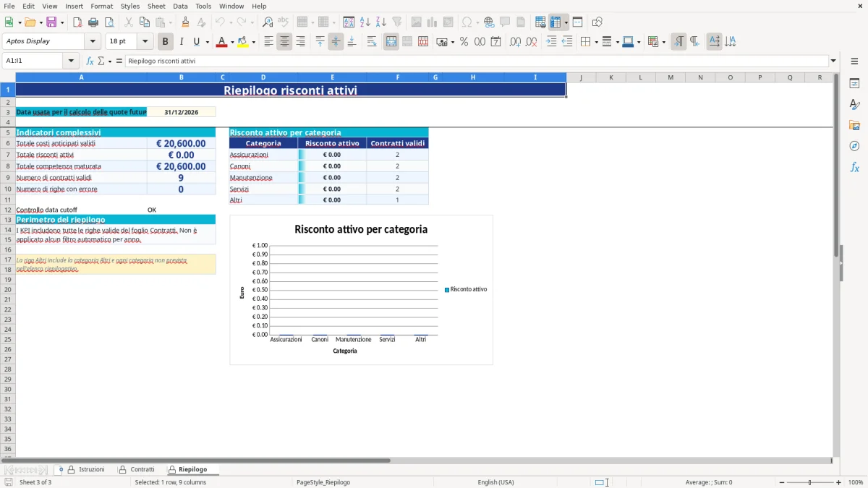Click the Sort dialog icon

tap(349, 22)
